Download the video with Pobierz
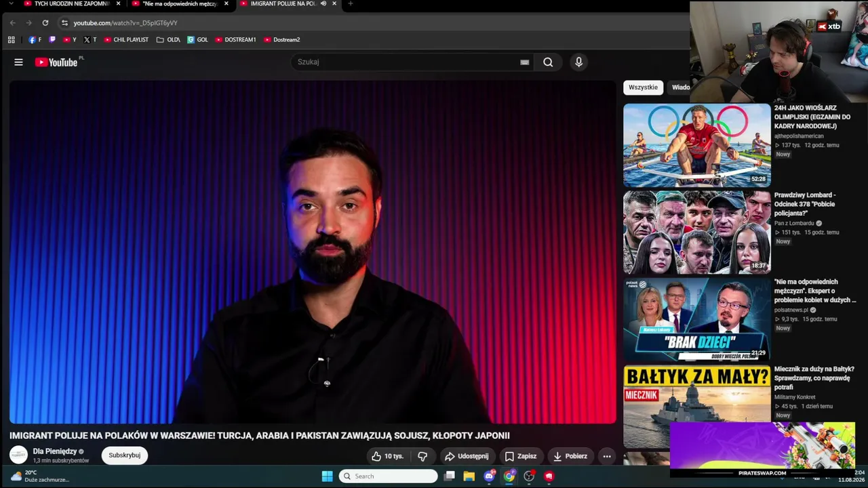The width and height of the screenshot is (868, 488). pos(570,456)
